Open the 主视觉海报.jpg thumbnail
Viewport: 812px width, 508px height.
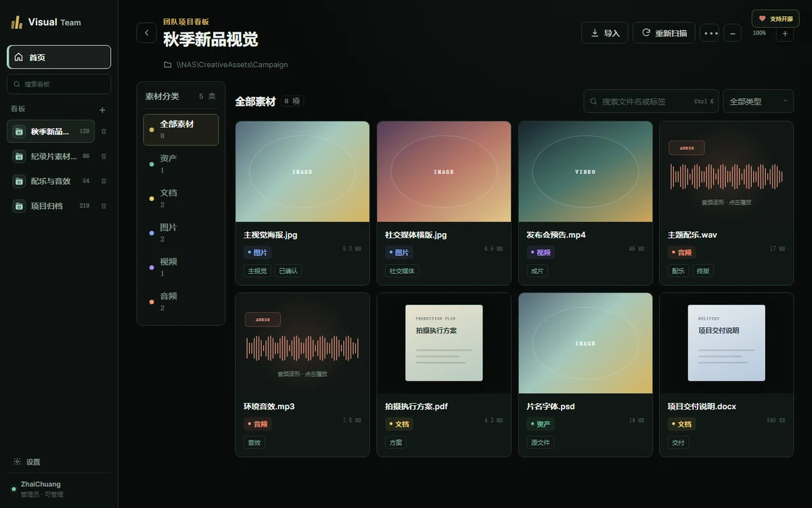pos(302,171)
